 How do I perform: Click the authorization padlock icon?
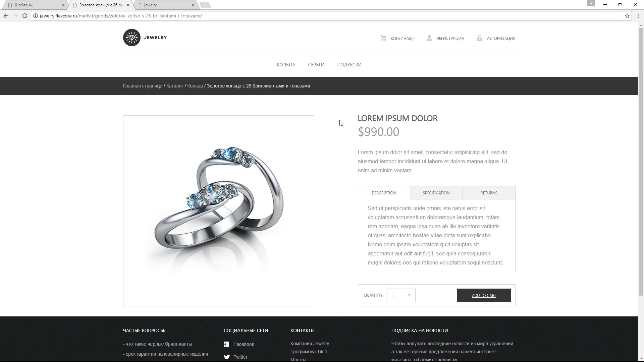(x=480, y=38)
